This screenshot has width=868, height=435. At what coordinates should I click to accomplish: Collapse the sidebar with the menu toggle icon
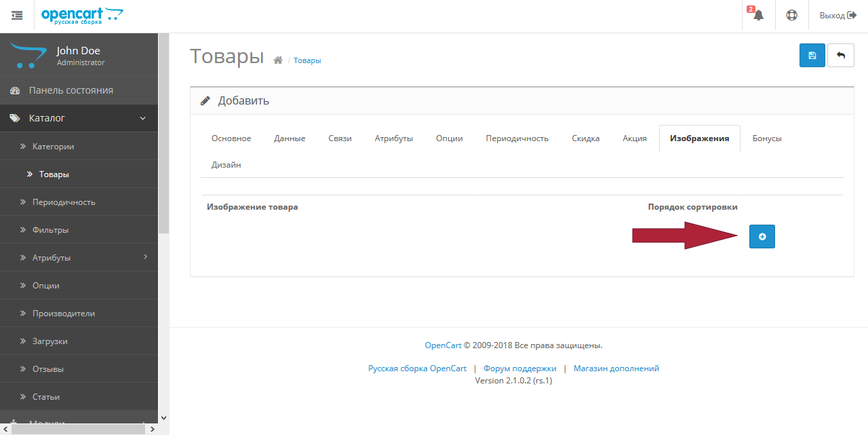coord(17,15)
